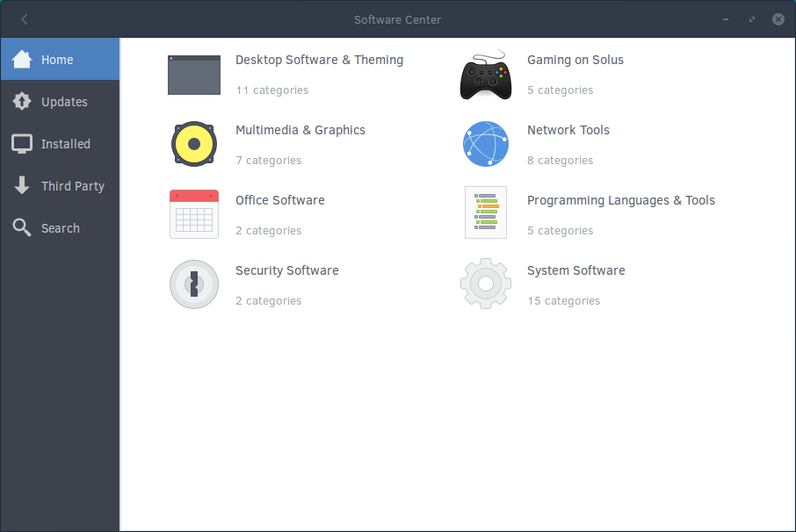This screenshot has width=796, height=532.
Task: Click the '15 categories' text under System Software
Action: [563, 301]
